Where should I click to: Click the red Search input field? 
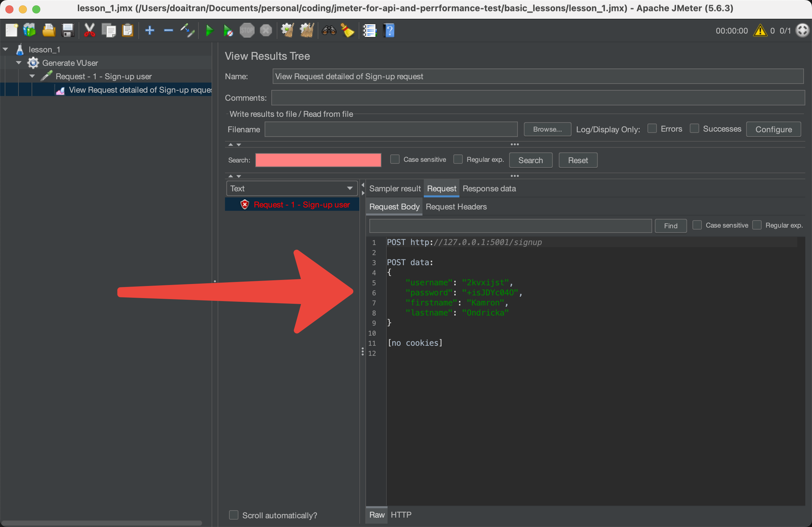(x=318, y=160)
